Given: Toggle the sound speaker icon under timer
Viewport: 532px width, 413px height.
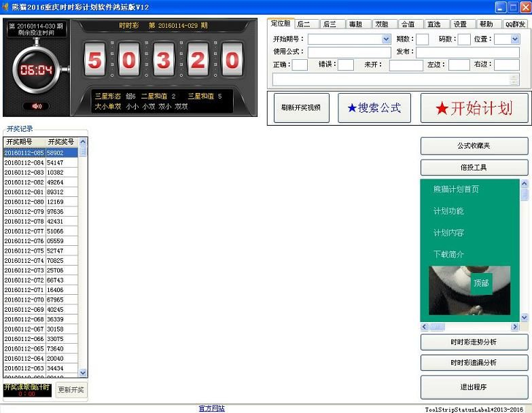Looking at the screenshot, I should pyautogui.click(x=36, y=106).
